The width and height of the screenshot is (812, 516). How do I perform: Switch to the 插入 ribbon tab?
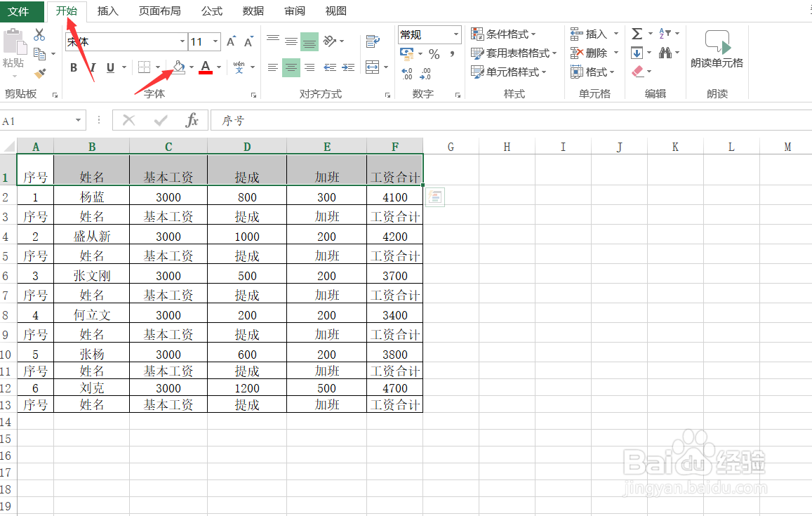coord(107,11)
